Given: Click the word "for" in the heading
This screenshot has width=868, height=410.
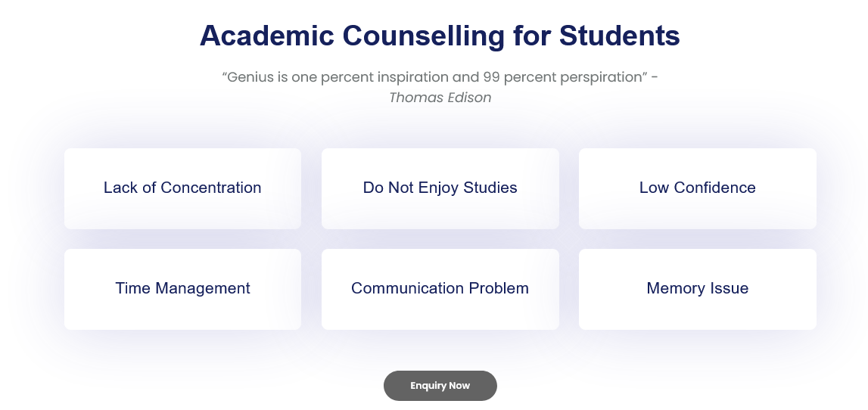Looking at the screenshot, I should point(532,36).
